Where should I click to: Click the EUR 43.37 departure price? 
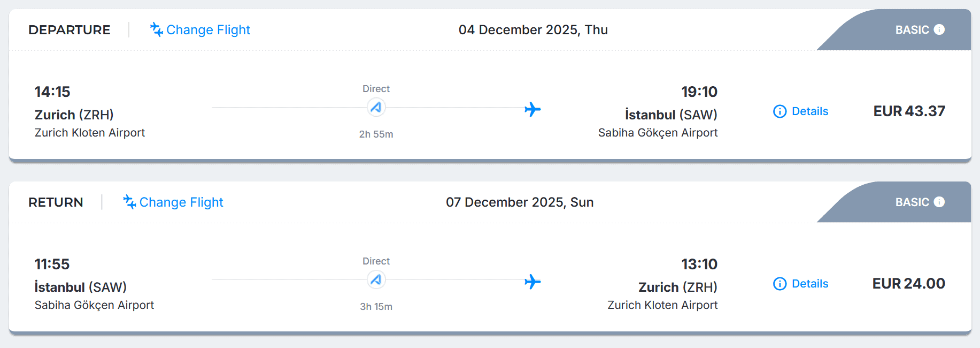(909, 111)
